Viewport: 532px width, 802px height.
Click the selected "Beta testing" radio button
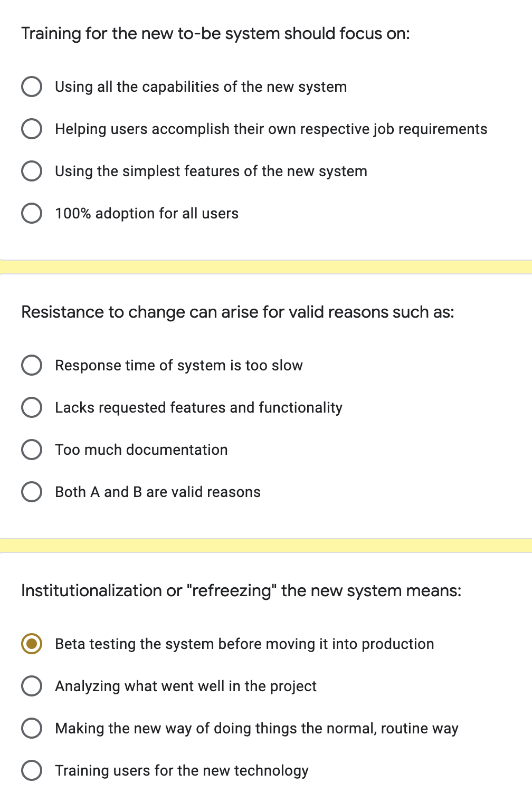pos(32,644)
